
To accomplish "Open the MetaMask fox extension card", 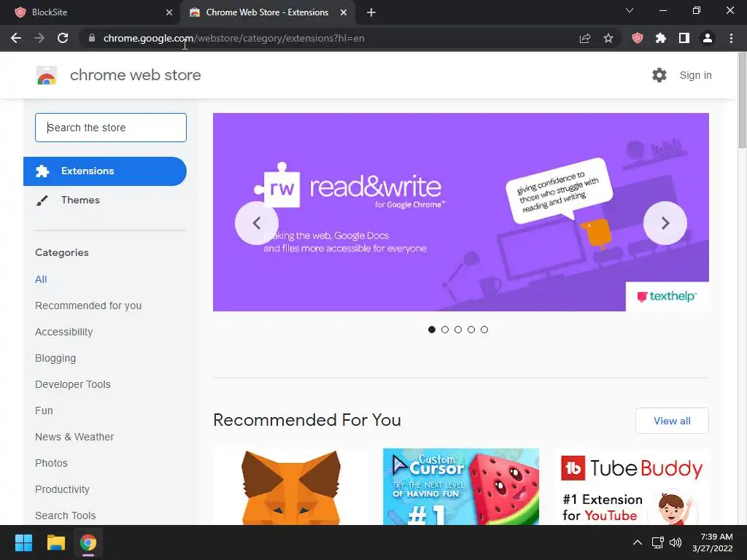I will click(291, 486).
